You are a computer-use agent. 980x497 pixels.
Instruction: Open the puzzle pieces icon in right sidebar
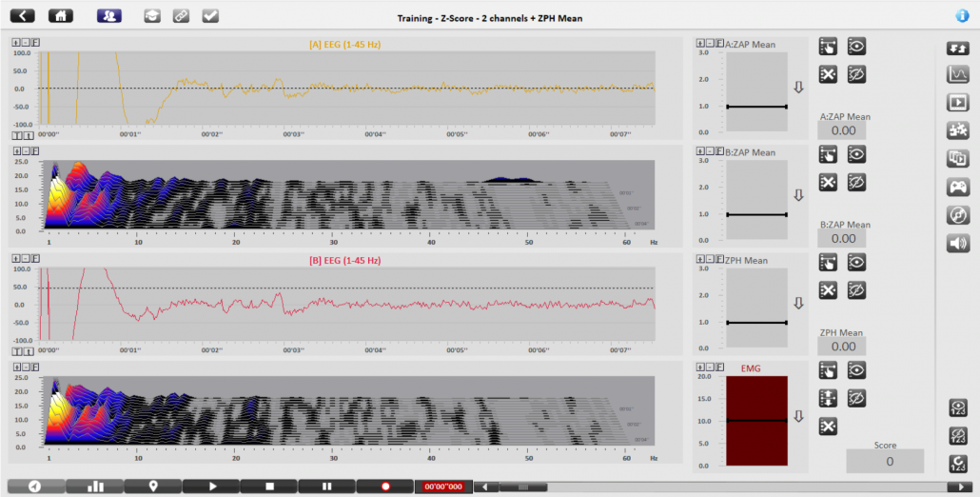click(958, 130)
